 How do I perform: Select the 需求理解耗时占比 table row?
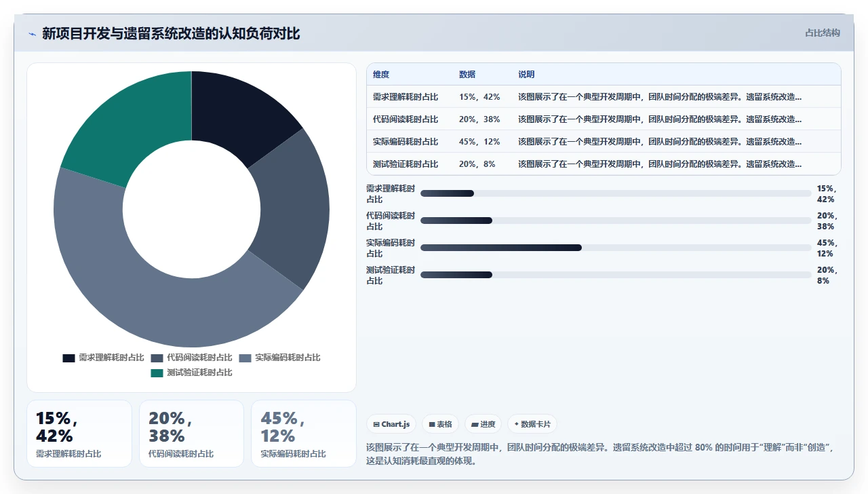[x=604, y=96]
